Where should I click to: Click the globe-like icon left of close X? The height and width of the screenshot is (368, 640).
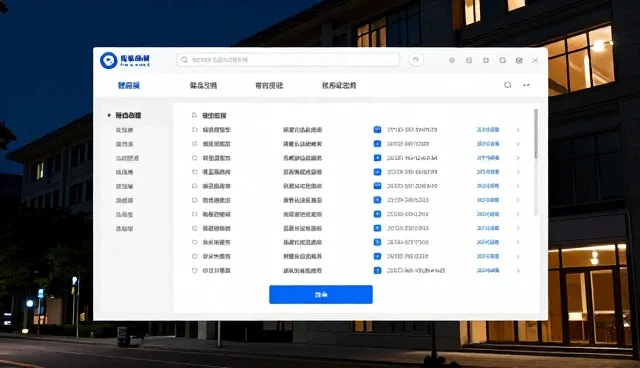(x=519, y=60)
